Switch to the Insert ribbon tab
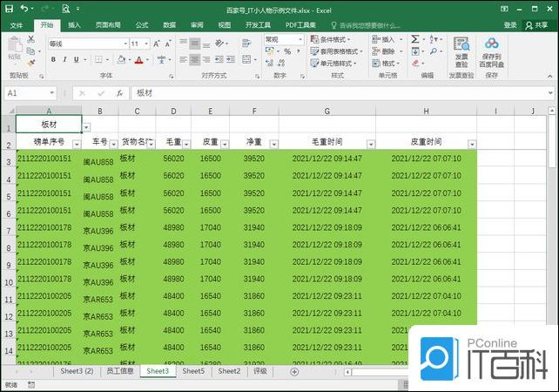Screen dimensions: 559x392 click(74, 25)
